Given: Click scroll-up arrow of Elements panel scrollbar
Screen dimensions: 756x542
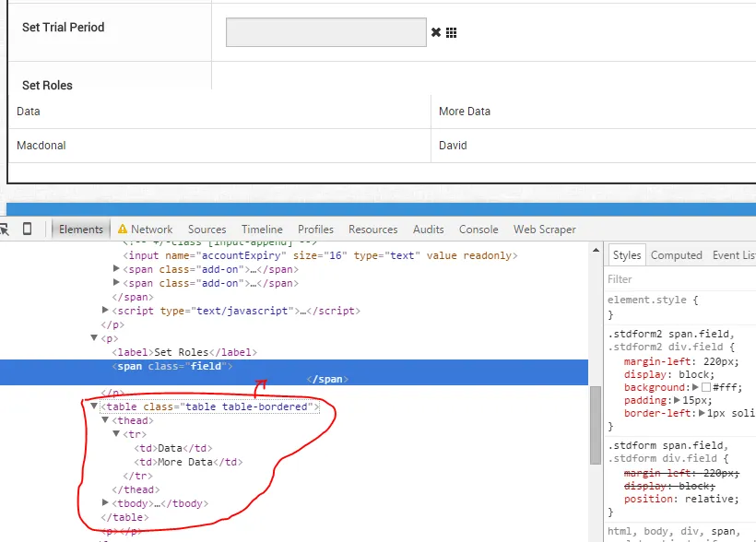Looking at the screenshot, I should [x=596, y=250].
